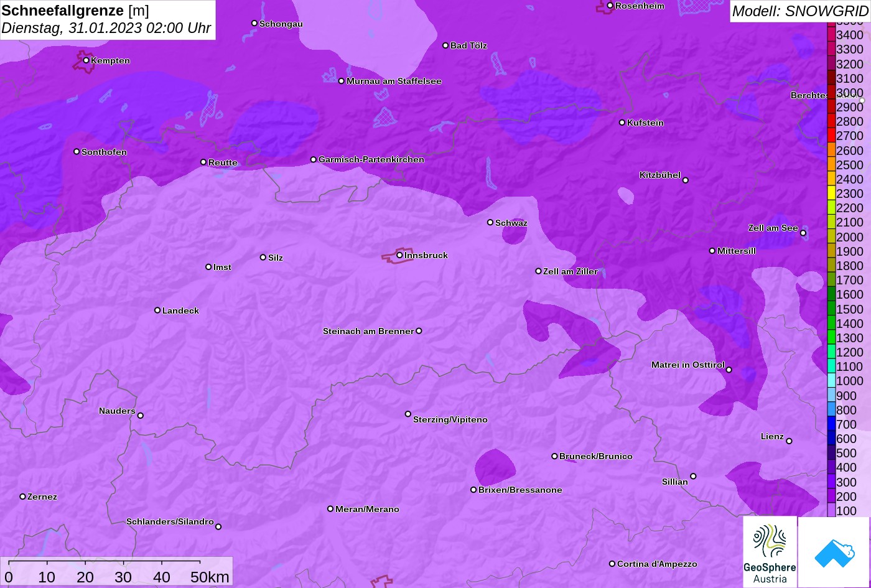Click the Sterzing/Vipiteno label
Image resolution: width=871 pixels, height=588 pixels.
[450, 419]
